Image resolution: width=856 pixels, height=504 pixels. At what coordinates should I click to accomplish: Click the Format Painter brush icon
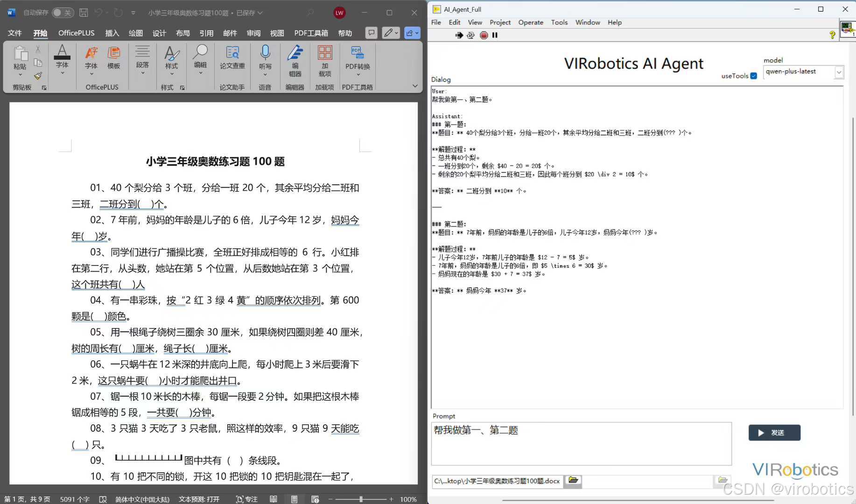[x=38, y=76]
